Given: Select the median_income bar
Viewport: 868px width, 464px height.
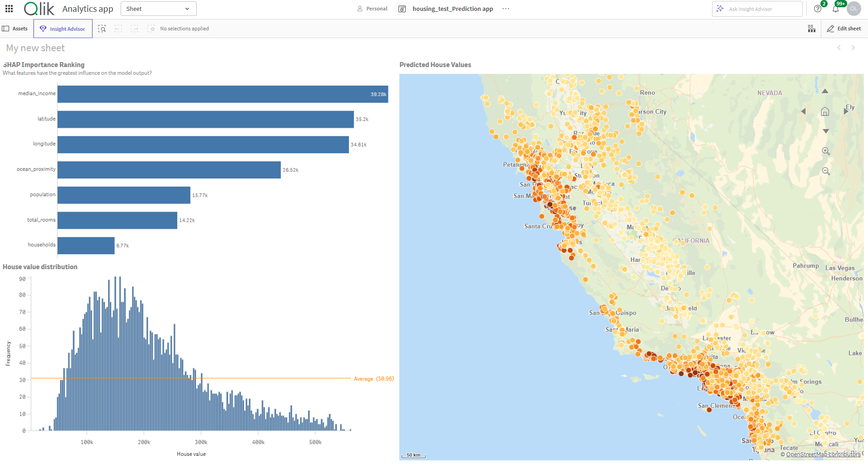Looking at the screenshot, I should pos(222,94).
